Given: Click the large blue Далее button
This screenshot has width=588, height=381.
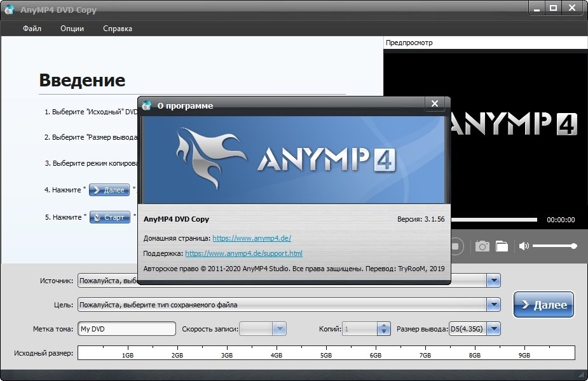Looking at the screenshot, I should tap(544, 305).
